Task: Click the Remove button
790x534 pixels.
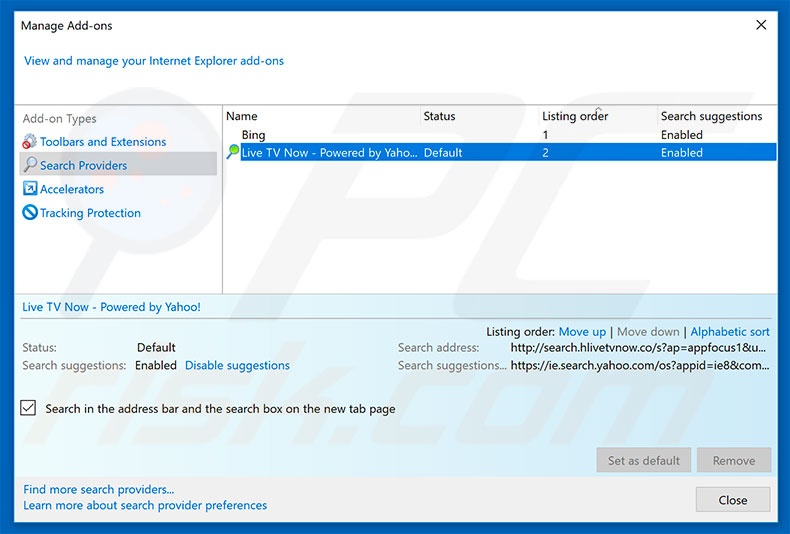Action: (x=734, y=460)
